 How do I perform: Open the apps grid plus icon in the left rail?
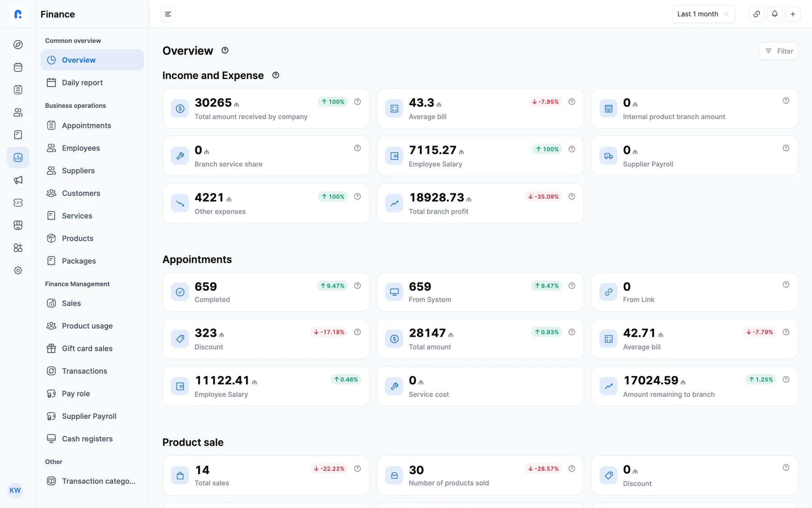pos(18,248)
